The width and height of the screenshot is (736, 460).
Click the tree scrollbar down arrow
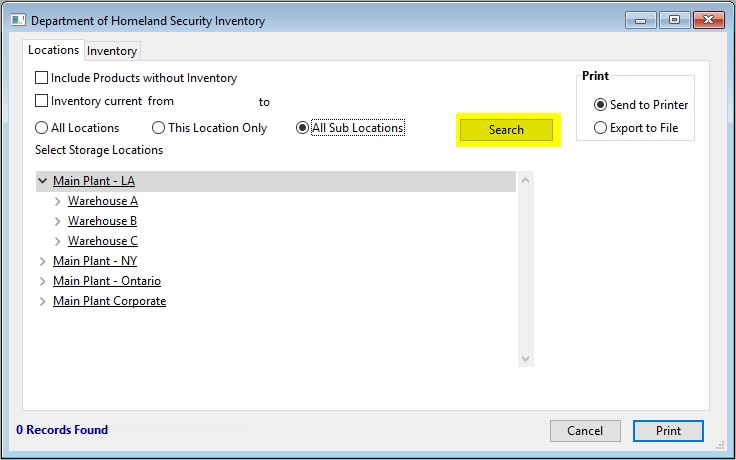526,358
